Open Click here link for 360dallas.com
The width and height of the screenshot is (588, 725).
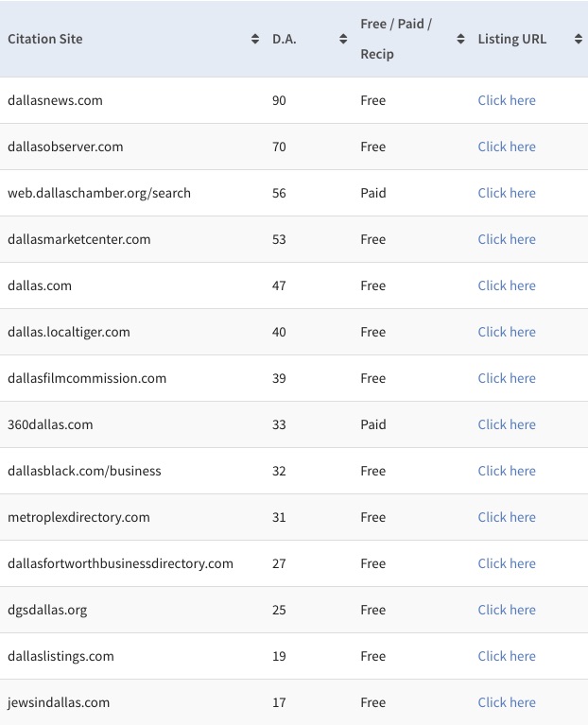[507, 424]
